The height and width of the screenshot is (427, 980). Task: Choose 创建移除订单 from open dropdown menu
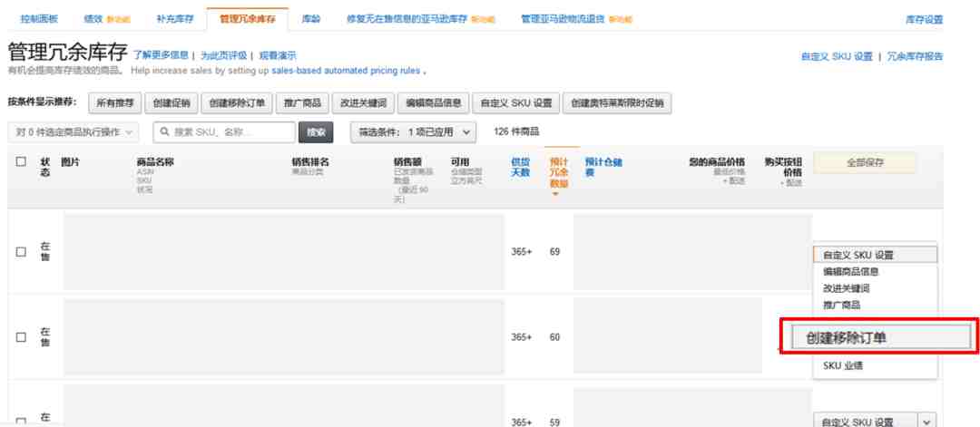point(880,338)
